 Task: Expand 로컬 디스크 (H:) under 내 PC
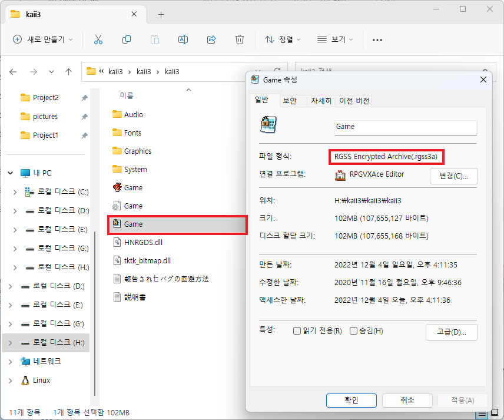pyautogui.click(x=15, y=267)
